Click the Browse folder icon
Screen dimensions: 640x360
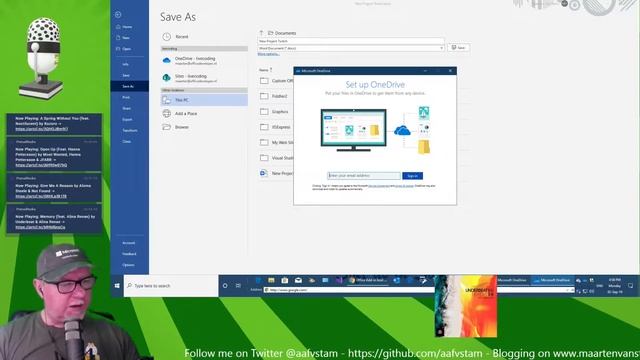pos(167,127)
